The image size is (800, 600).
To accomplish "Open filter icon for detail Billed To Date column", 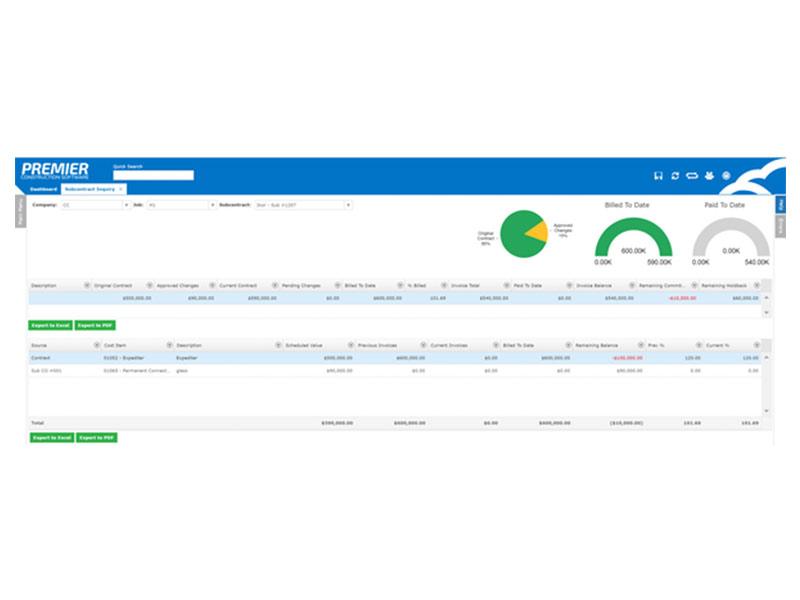I will click(x=568, y=345).
